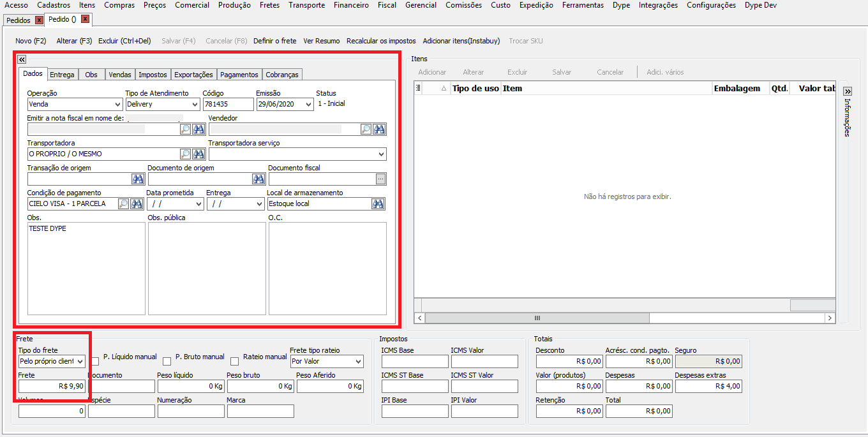Open the Data prometida date picker
Viewport: 868px width, 437px height.
tap(198, 204)
